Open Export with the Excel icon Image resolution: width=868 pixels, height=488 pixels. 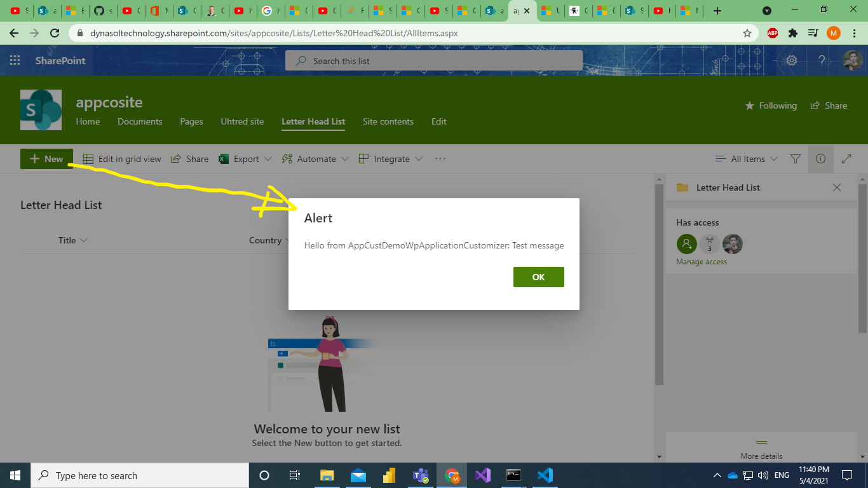[223, 158]
